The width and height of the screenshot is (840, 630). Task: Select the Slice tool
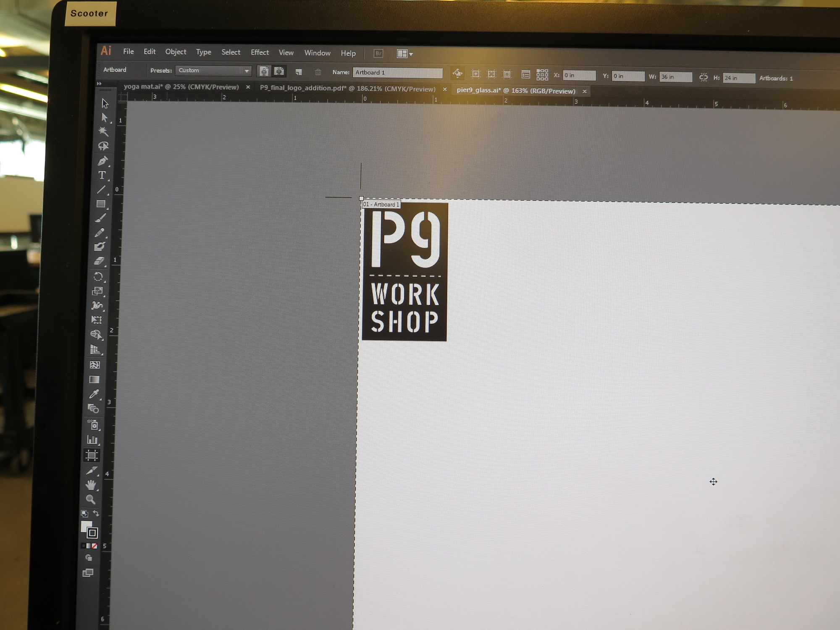point(91,470)
